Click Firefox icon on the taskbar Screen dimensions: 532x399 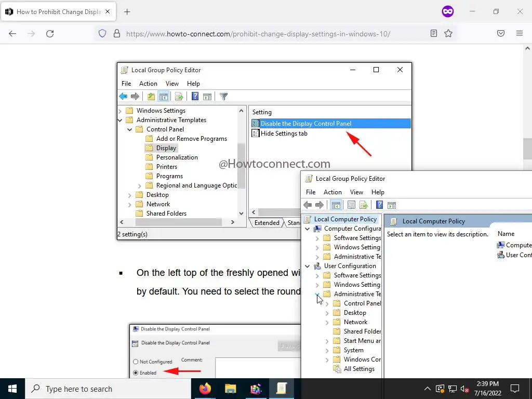[205, 389]
